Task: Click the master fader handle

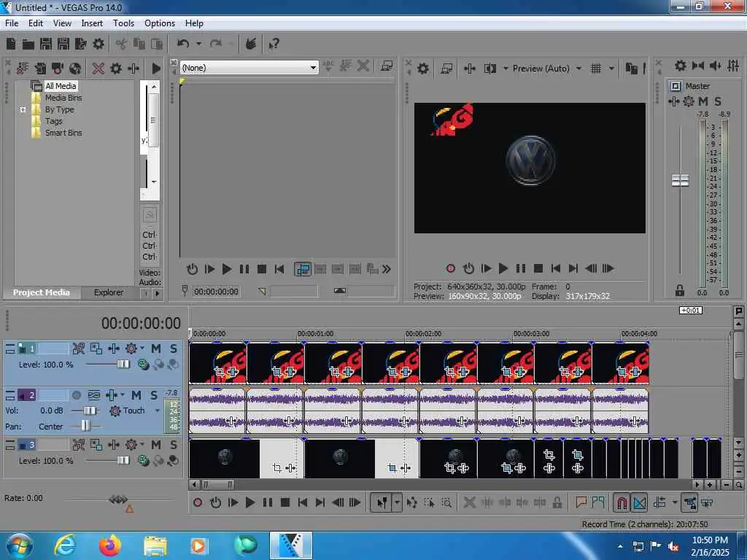Action: (680, 181)
